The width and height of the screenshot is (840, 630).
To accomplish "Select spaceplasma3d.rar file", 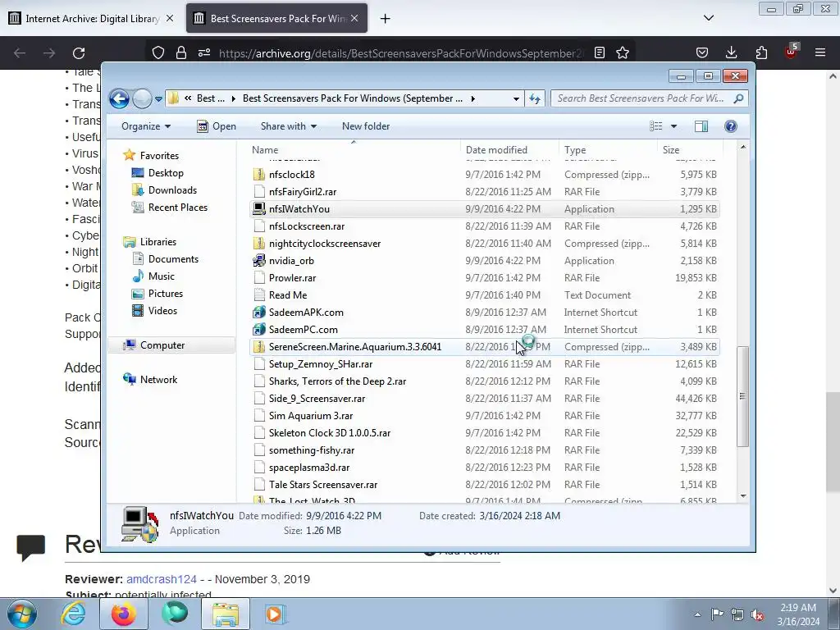I will point(484,468).
